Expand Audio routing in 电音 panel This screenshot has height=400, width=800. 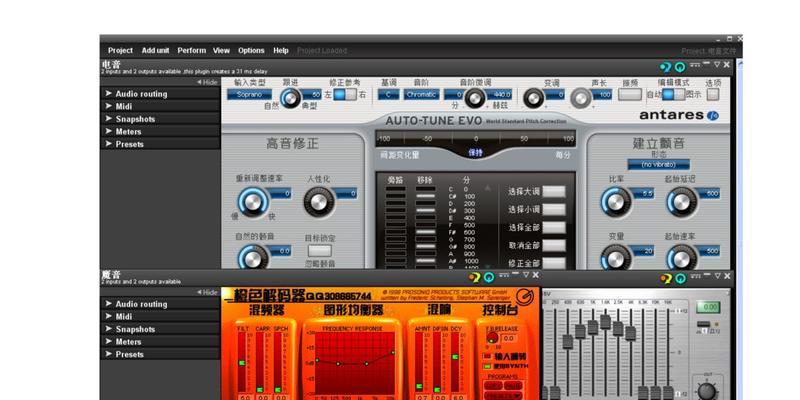coord(160,94)
